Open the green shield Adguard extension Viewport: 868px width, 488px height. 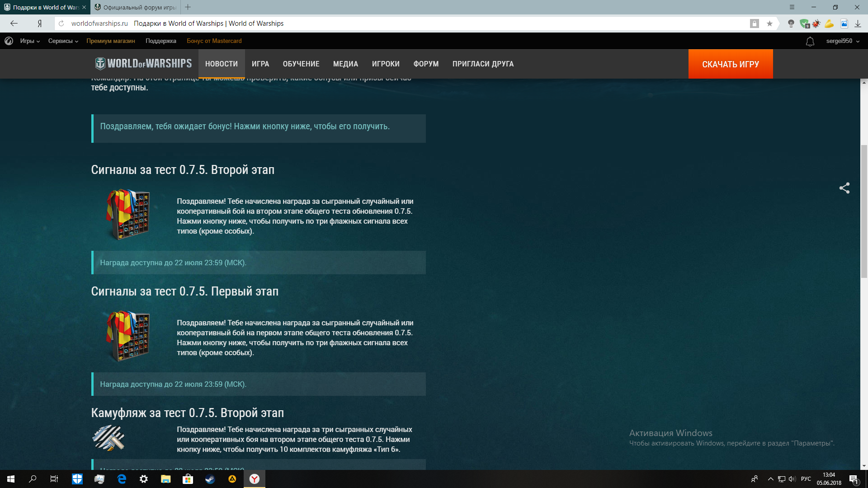coord(804,23)
